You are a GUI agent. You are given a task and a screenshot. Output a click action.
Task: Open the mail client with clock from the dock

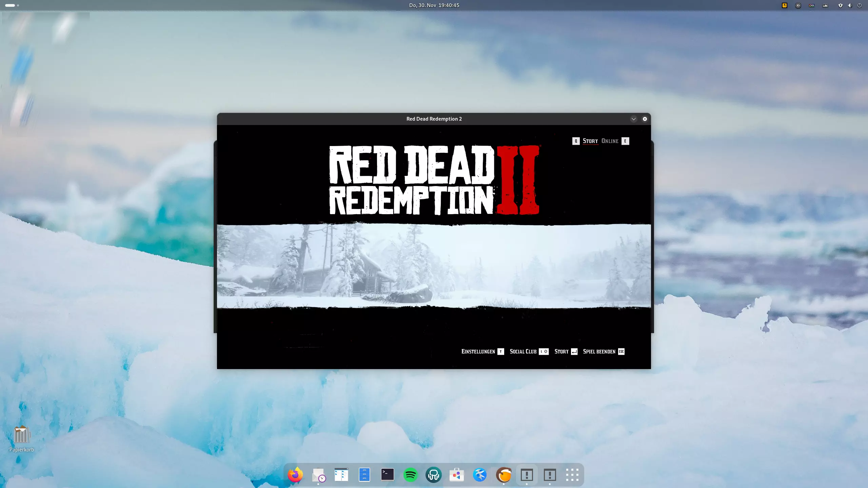pos(318,475)
